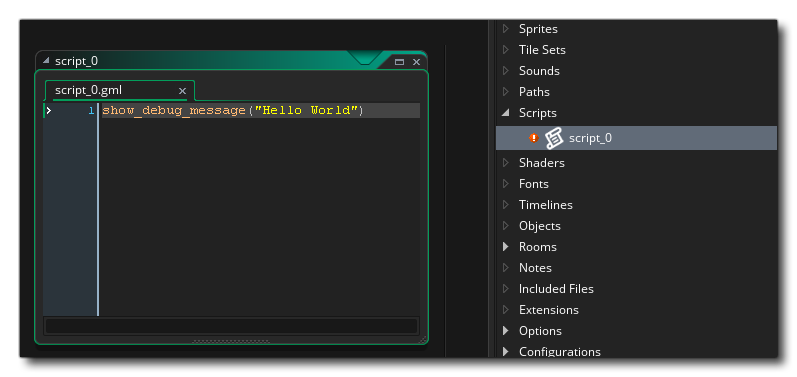The width and height of the screenshot is (797, 377).
Task: Select the Shaders resource folder label
Action: click(x=541, y=163)
